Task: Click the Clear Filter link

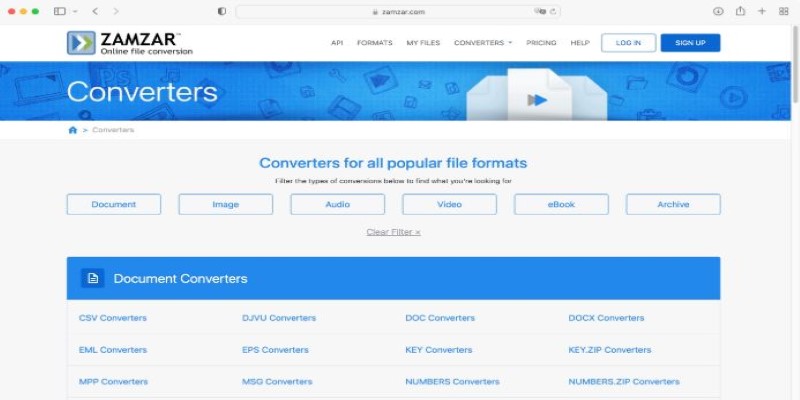Action: point(393,232)
